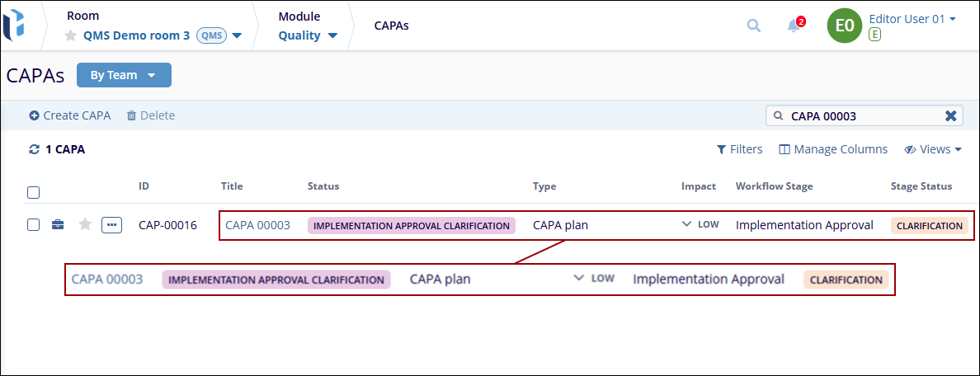This screenshot has height=376, width=980.
Task: Tick the select-all checkbox in header
Action: (x=34, y=193)
